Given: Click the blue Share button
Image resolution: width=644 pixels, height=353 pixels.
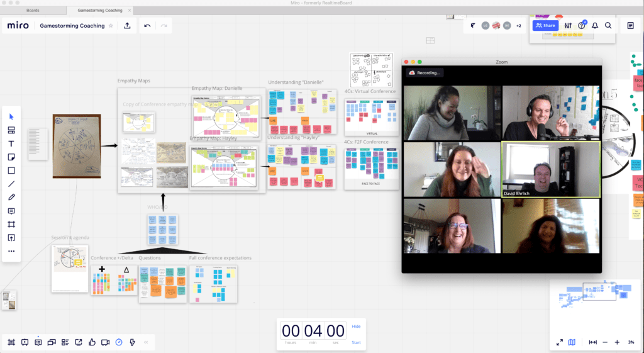Looking at the screenshot, I should click(x=545, y=25).
